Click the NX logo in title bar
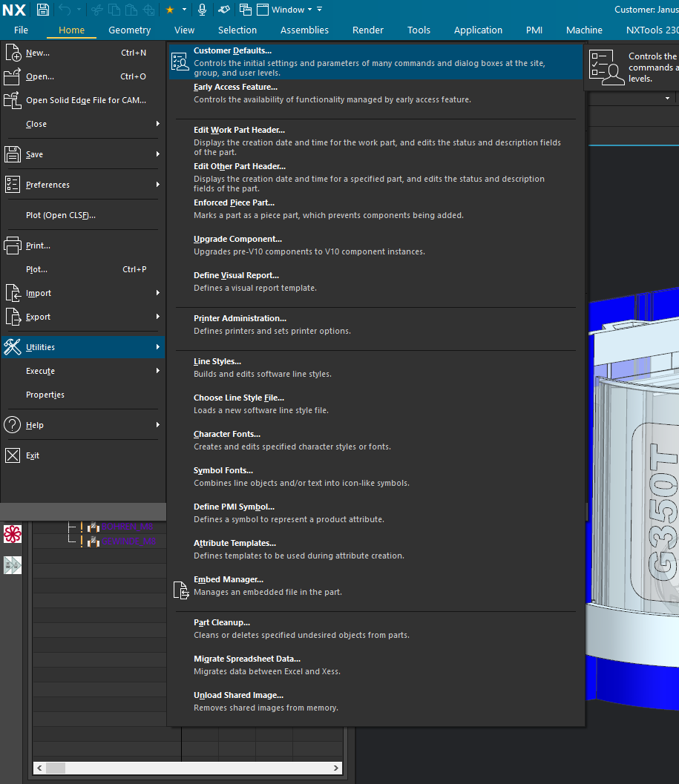The width and height of the screenshot is (679, 784). coord(13,10)
